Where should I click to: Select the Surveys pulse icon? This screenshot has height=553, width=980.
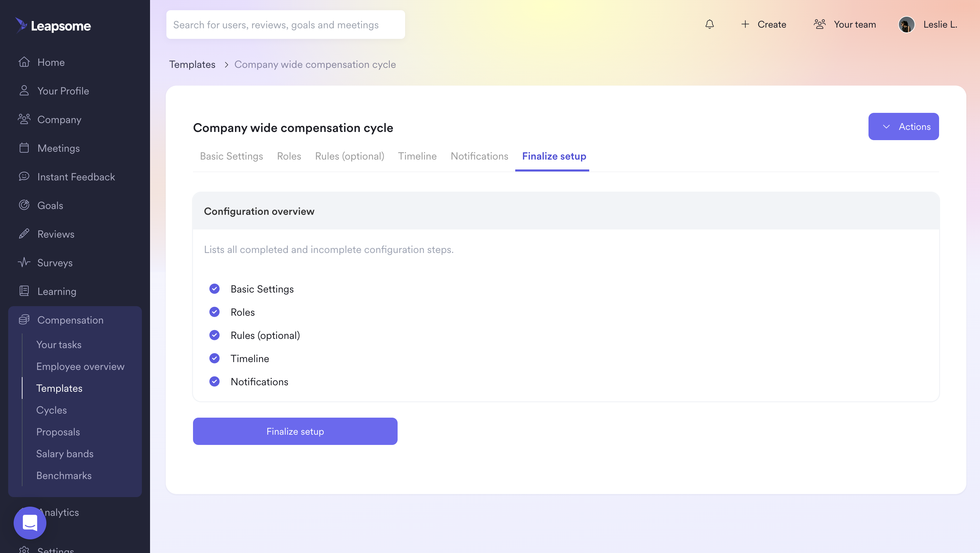24,263
